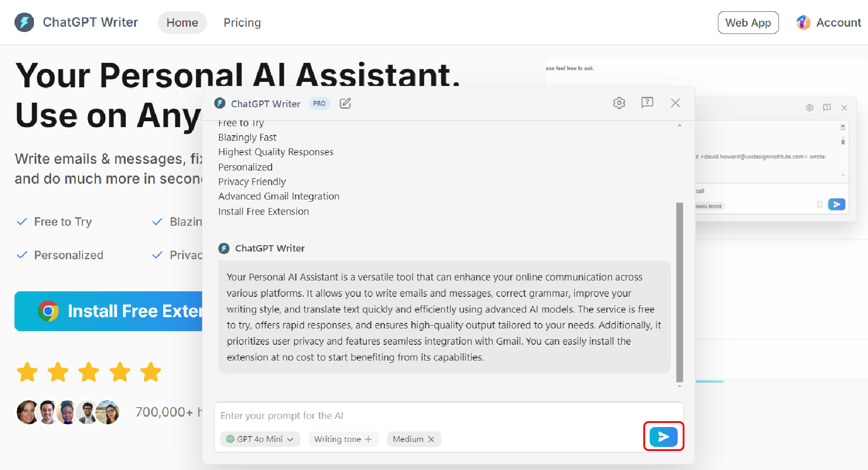
Task: Send the prompt with the blue arrow button
Action: coord(663,437)
